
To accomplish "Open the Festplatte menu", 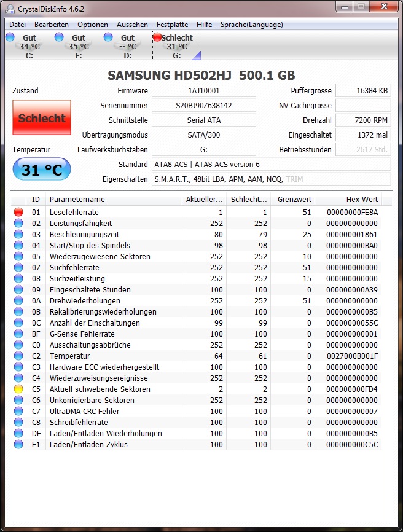I will click(172, 25).
